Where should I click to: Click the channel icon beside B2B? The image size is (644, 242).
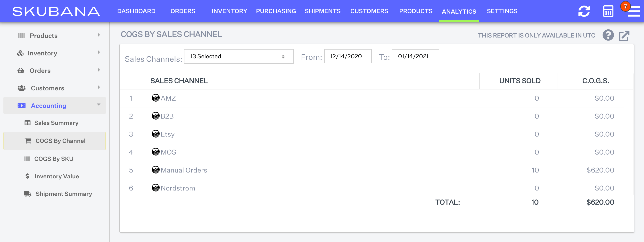pos(156,116)
